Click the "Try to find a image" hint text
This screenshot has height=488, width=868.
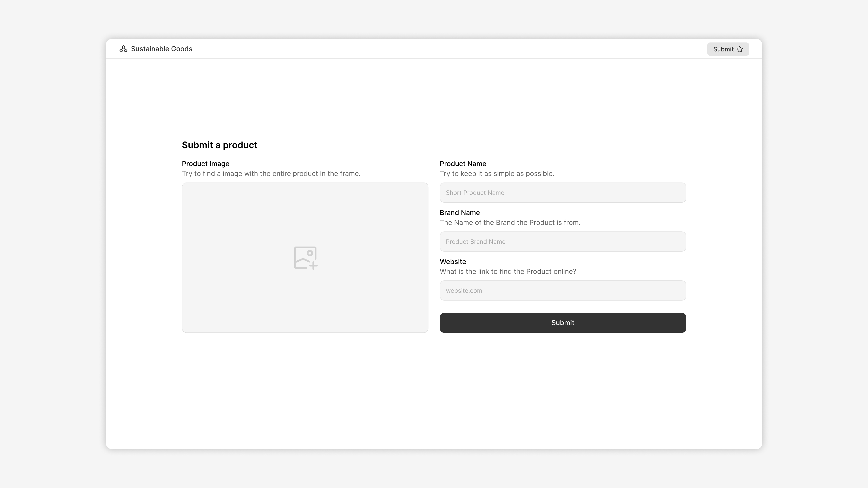[x=271, y=174]
